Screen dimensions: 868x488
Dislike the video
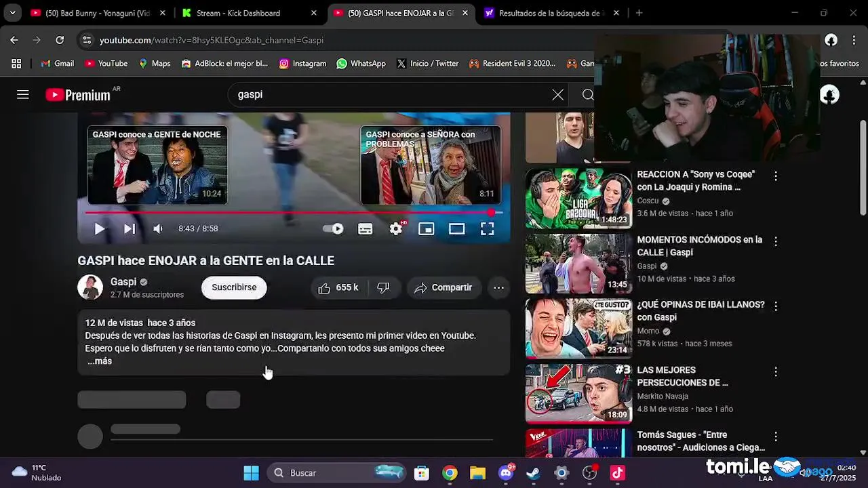384,287
